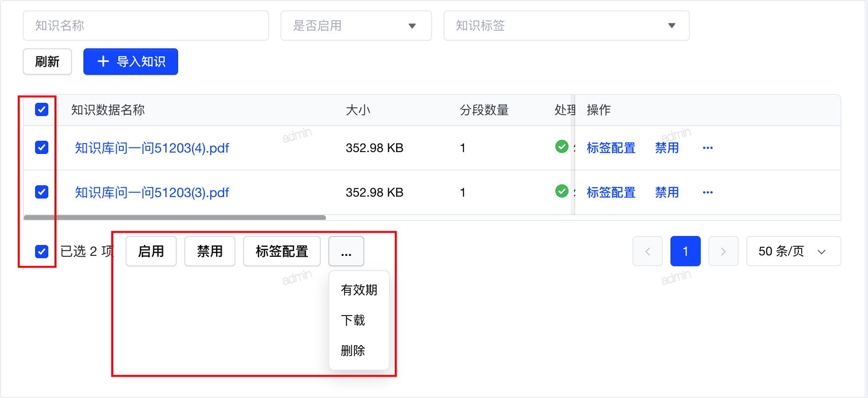Click green status icon for 知识库问一问51203(4).pdf
This screenshot has width=868, height=398.
pyautogui.click(x=561, y=146)
